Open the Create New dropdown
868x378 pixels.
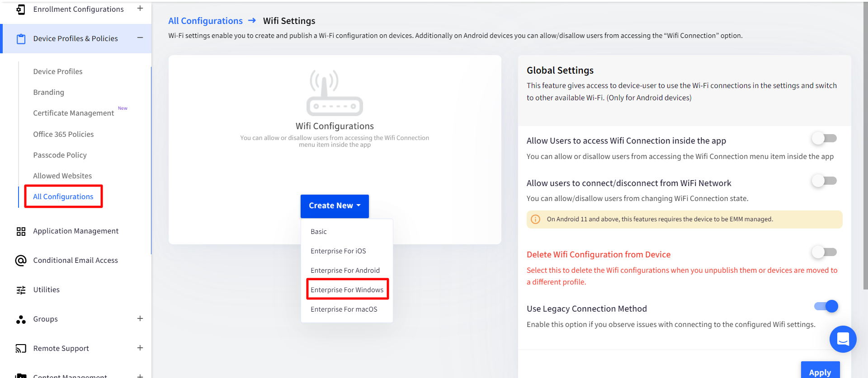(x=335, y=206)
